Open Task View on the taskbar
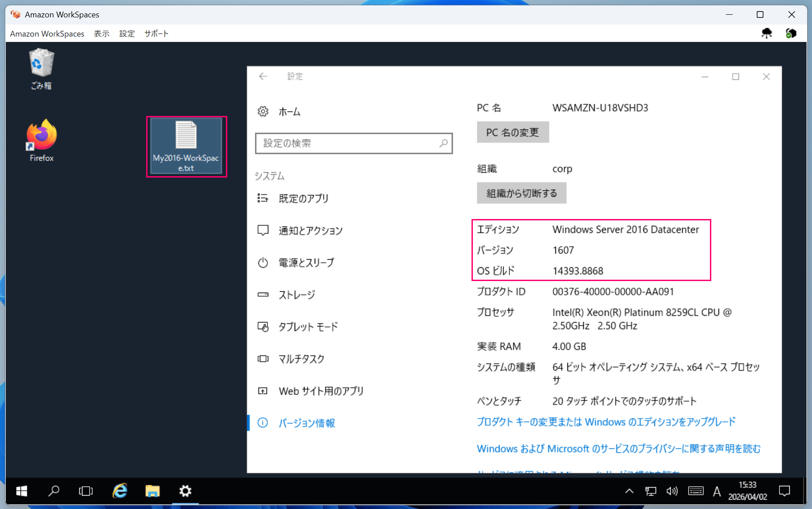This screenshot has width=812, height=509. tap(86, 491)
